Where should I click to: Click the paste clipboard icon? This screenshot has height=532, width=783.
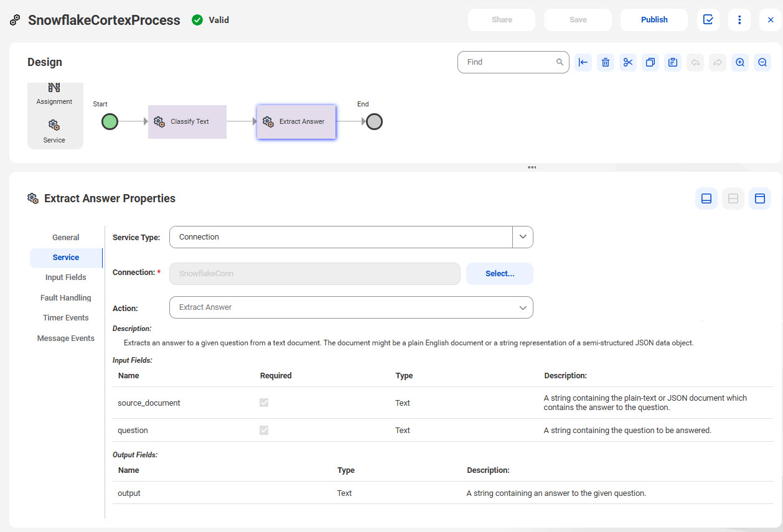click(672, 62)
